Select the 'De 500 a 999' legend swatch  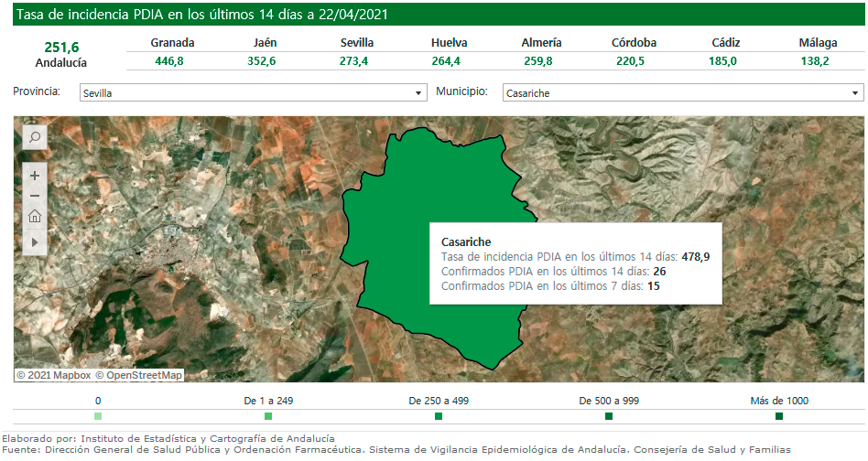coord(609,417)
